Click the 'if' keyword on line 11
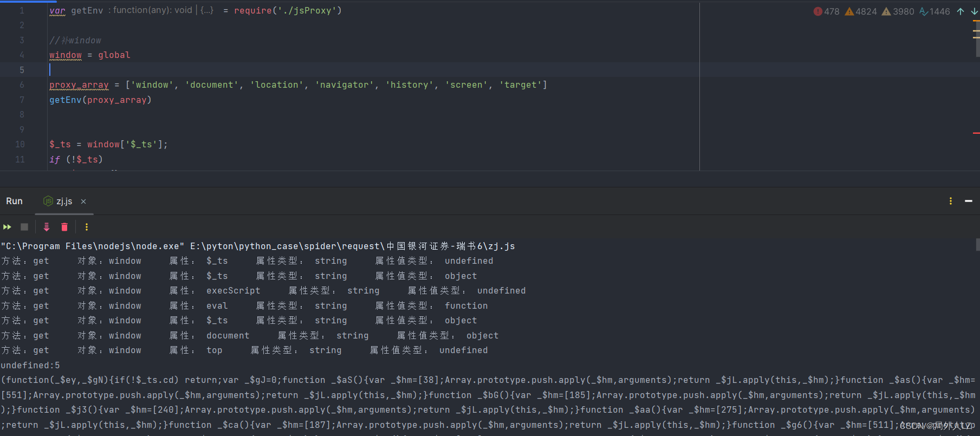This screenshot has height=436, width=980. pyautogui.click(x=55, y=160)
